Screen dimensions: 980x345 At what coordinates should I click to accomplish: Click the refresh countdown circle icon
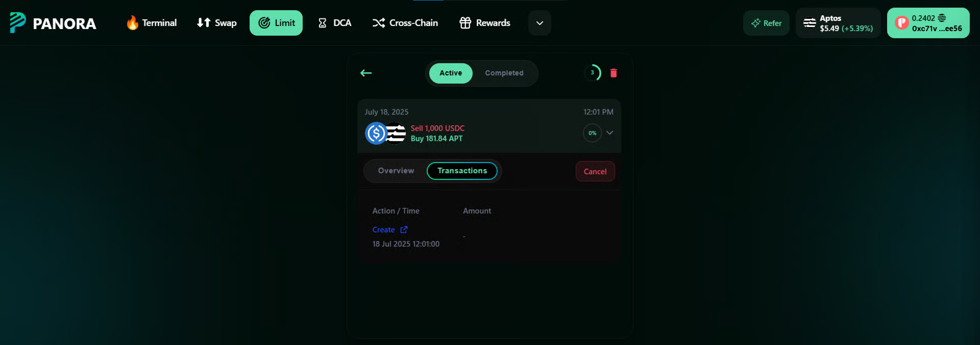(592, 73)
